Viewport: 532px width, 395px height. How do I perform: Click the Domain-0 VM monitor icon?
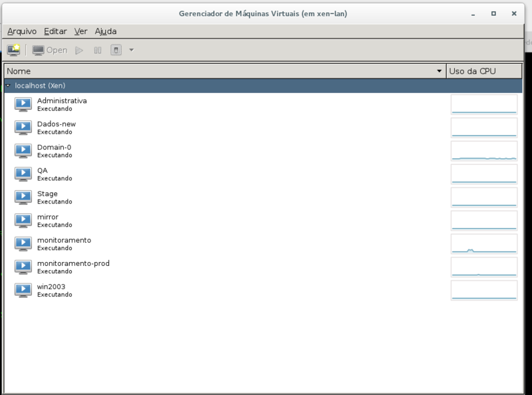click(23, 151)
